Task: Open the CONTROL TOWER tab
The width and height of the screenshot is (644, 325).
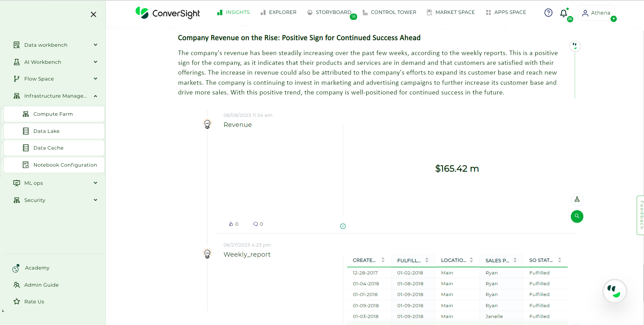Action: [x=389, y=12]
